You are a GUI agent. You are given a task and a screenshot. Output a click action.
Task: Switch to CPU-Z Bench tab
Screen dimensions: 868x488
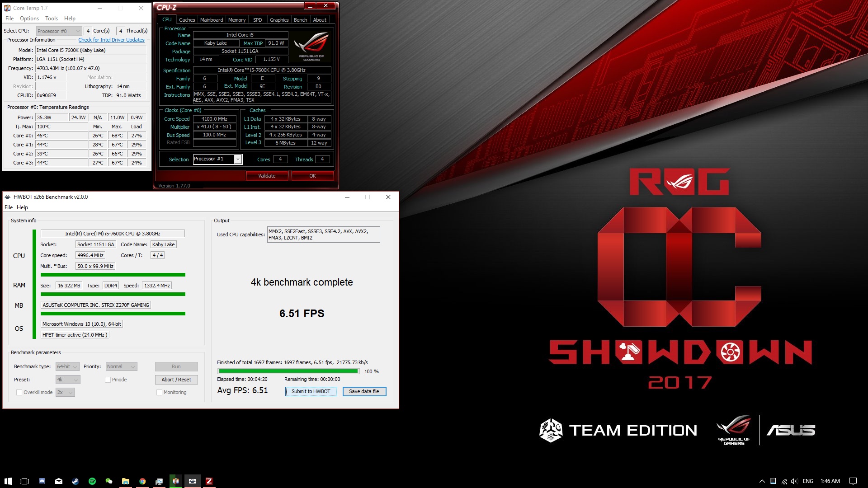[300, 20]
